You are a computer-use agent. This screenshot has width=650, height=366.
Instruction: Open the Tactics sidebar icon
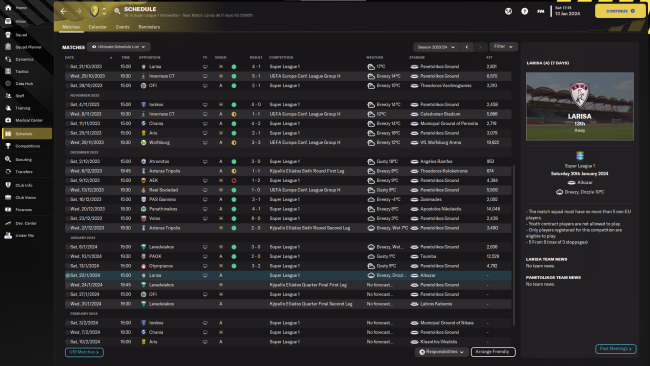pyautogui.click(x=8, y=71)
